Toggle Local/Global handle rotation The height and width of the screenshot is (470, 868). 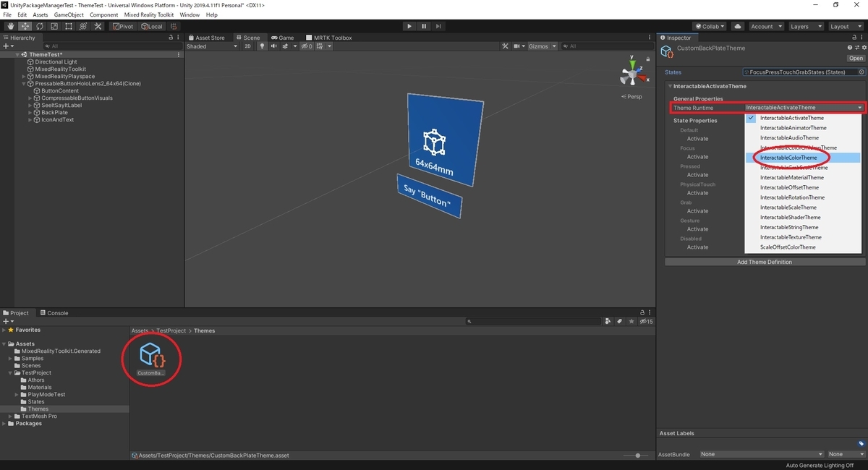click(152, 26)
